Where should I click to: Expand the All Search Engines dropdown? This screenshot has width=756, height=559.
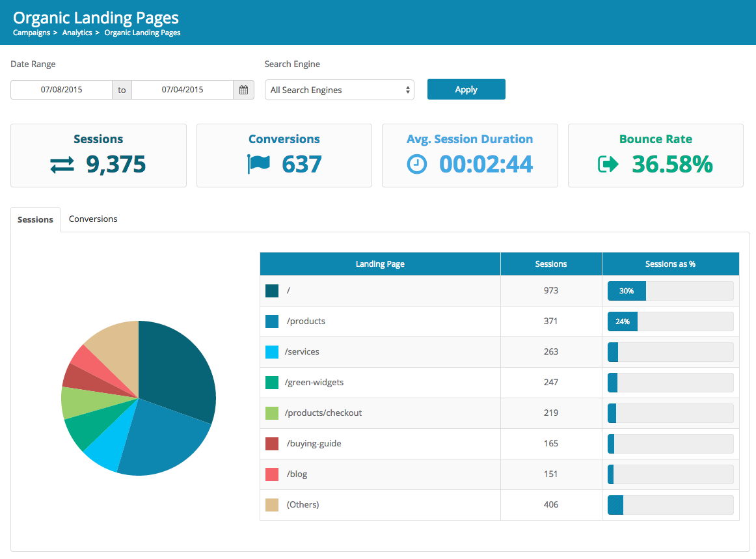click(x=339, y=90)
